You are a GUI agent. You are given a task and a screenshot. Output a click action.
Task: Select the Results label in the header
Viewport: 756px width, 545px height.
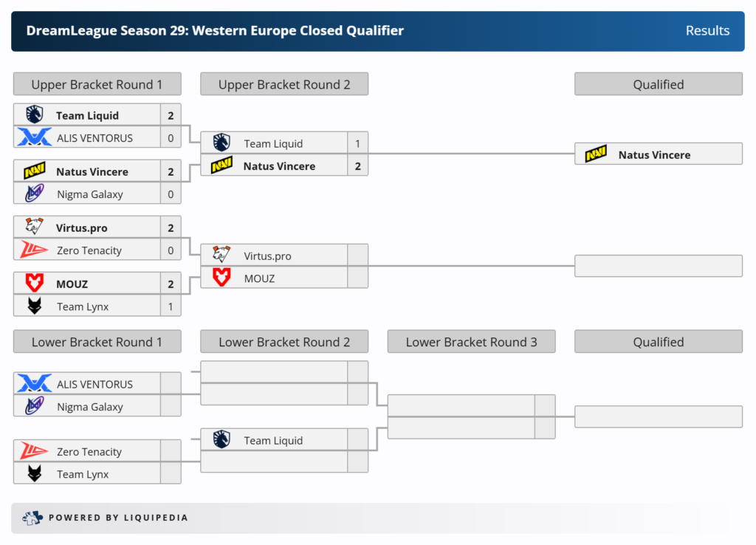click(x=707, y=31)
